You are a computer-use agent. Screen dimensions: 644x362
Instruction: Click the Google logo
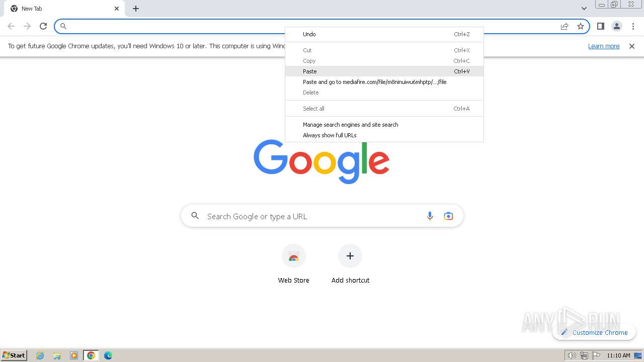click(x=321, y=161)
